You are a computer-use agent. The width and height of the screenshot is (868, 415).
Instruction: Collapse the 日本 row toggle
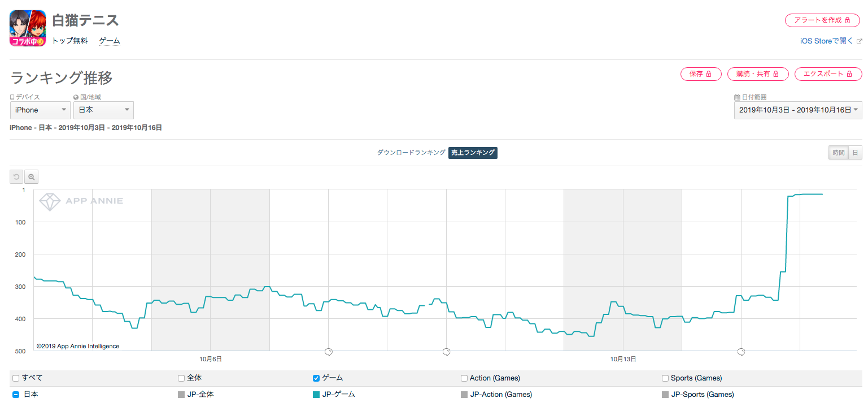16,395
